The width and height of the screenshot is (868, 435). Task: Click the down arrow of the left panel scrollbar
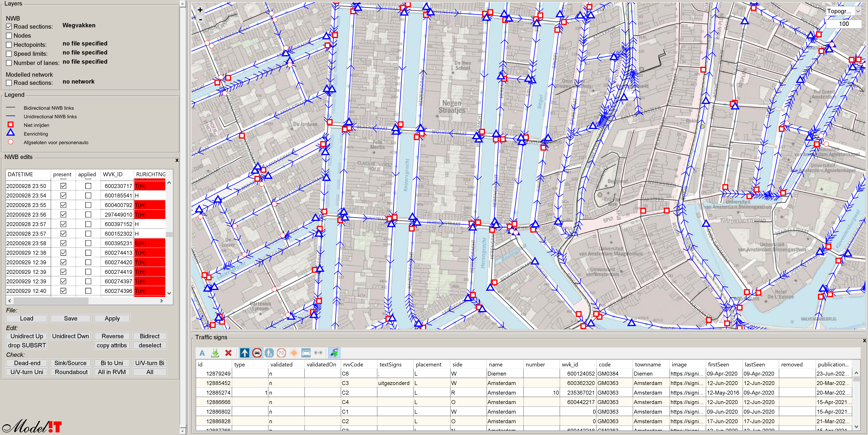point(183,431)
